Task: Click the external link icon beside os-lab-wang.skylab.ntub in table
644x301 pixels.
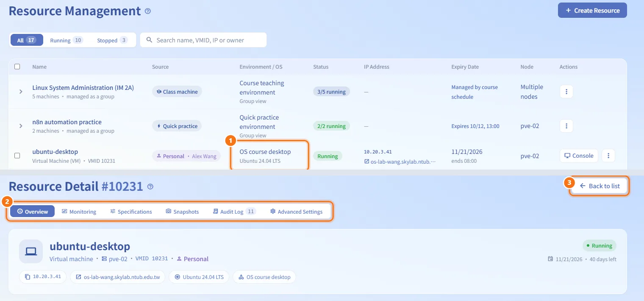Action: pyautogui.click(x=366, y=162)
